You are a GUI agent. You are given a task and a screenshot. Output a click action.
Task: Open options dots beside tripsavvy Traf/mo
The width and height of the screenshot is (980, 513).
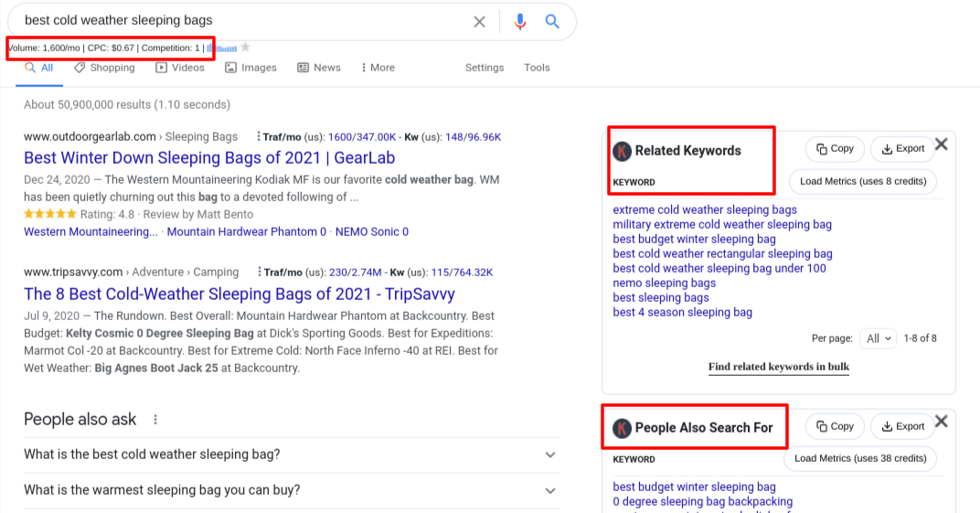tap(259, 272)
